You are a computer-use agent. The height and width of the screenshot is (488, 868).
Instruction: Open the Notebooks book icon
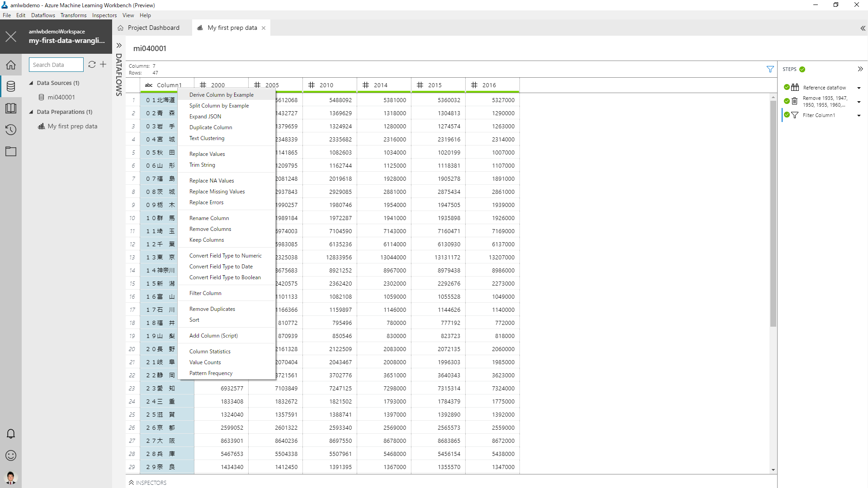(11, 108)
